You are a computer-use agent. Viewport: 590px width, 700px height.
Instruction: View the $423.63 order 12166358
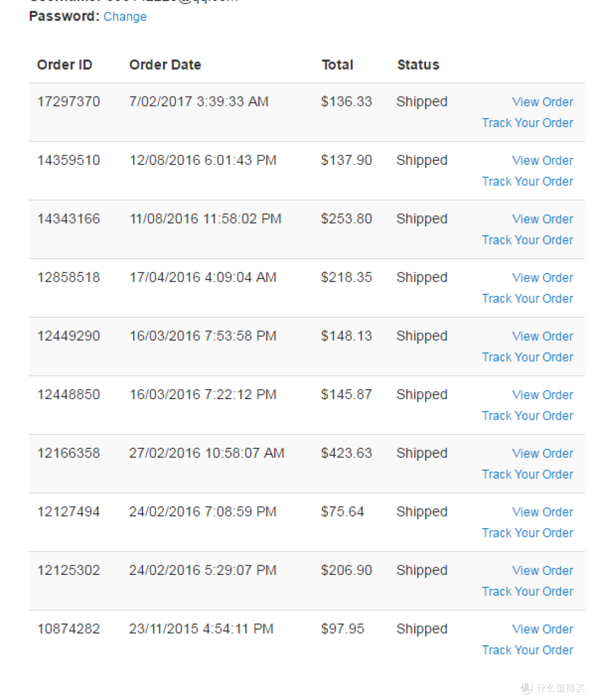542,454
